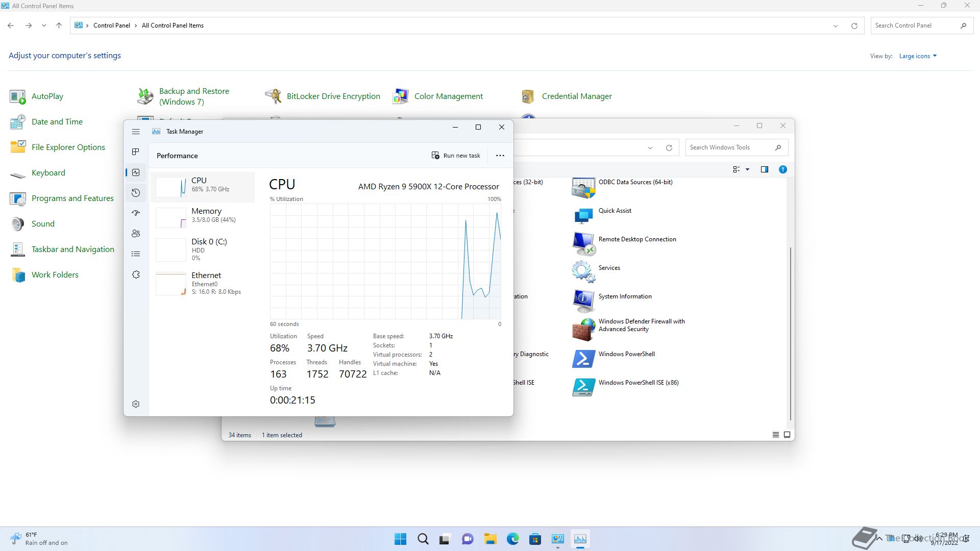Go up one level in Control Panel
The image size is (980, 551).
pos(59,26)
